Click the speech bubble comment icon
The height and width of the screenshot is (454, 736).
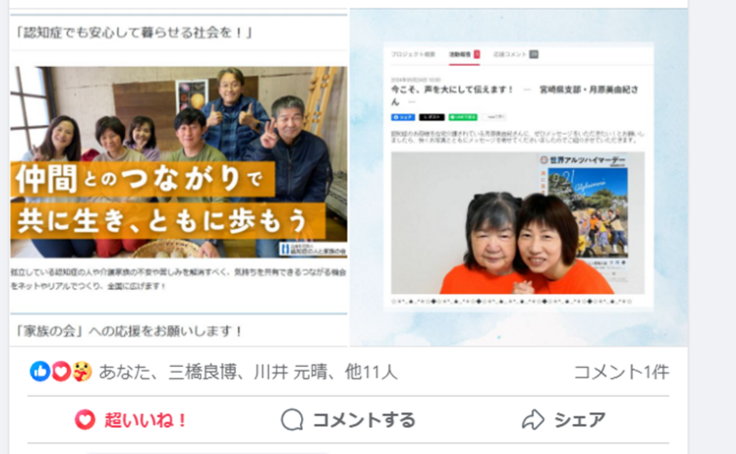[292, 420]
